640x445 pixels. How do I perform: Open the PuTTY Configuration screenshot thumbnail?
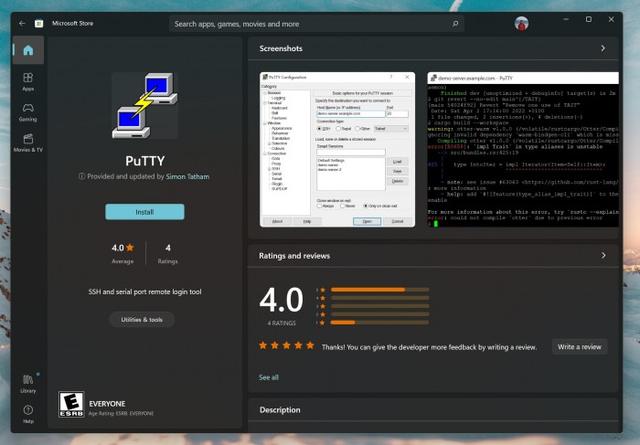(337, 149)
